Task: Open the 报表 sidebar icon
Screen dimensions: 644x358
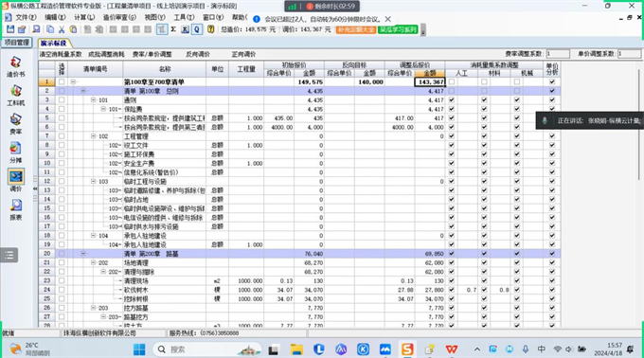Action: point(15,210)
